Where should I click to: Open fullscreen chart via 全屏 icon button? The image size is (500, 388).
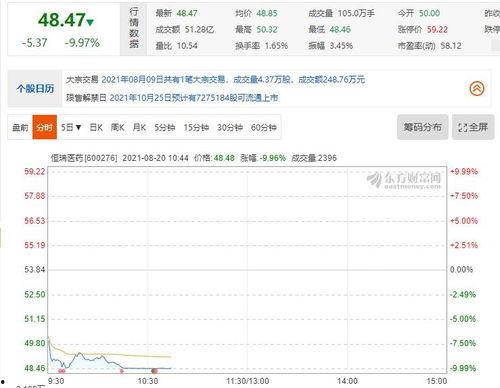pyautogui.click(x=473, y=127)
